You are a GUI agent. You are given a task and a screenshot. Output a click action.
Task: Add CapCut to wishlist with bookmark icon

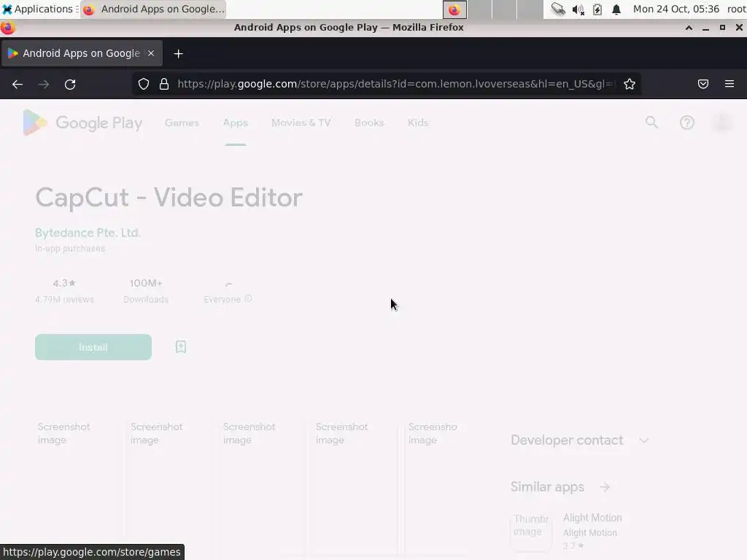point(181,346)
